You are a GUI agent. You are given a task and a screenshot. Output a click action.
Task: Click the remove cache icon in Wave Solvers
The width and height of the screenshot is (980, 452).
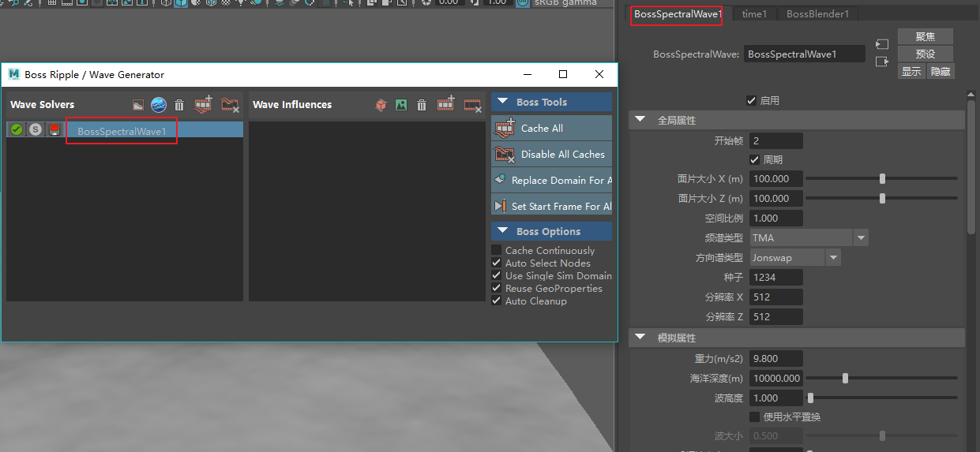click(230, 104)
